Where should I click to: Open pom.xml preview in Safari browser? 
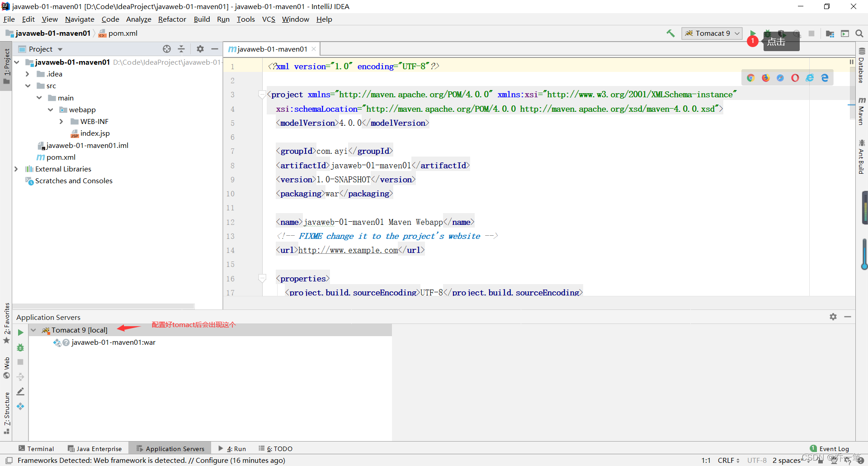(x=780, y=78)
